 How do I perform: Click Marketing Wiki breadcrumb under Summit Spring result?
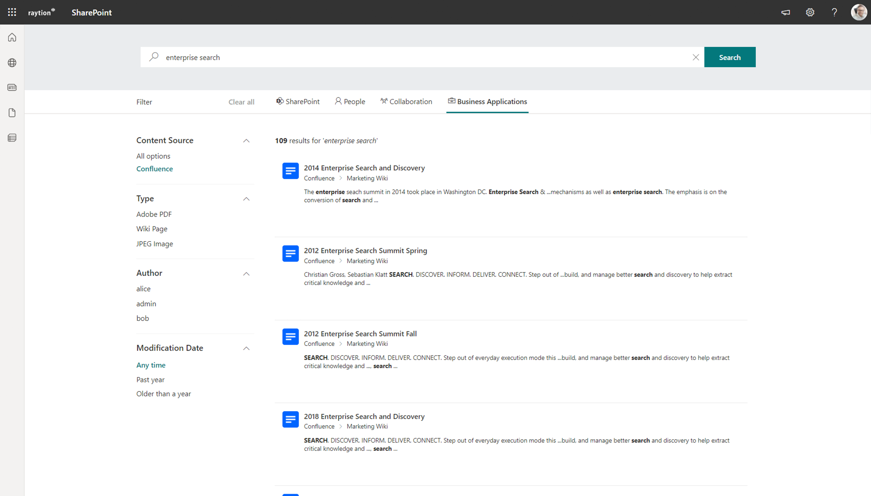point(367,261)
